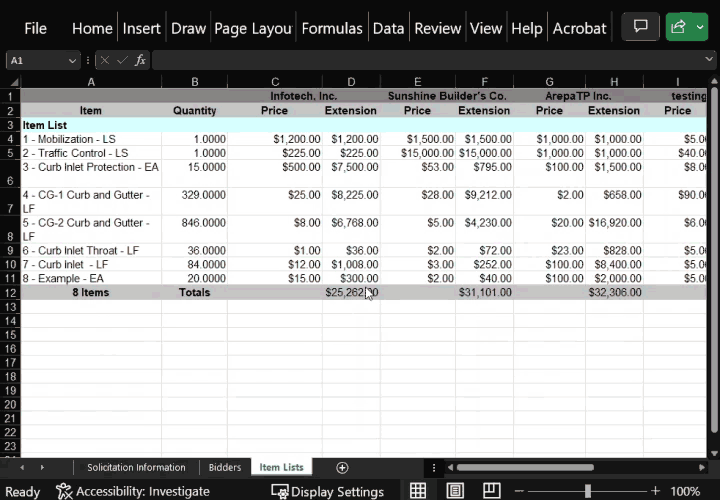Click in the formula bar input
The height and width of the screenshot is (500, 720).
click(x=428, y=60)
